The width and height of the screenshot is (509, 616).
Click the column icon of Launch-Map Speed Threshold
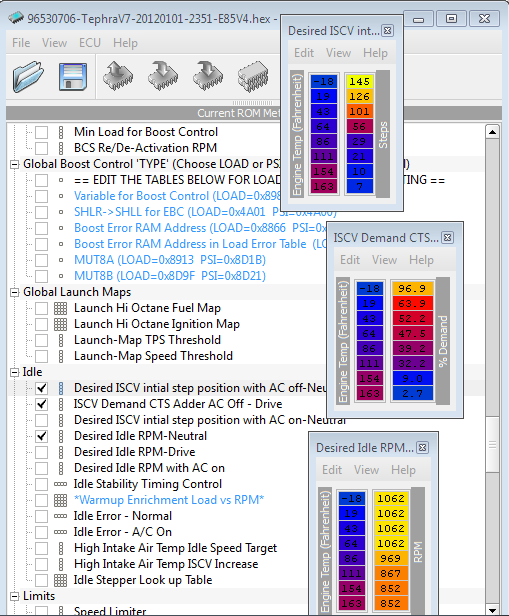click(61, 356)
